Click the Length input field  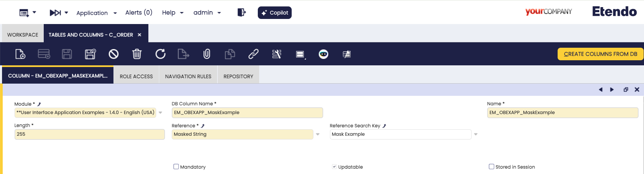pyautogui.click(x=89, y=134)
